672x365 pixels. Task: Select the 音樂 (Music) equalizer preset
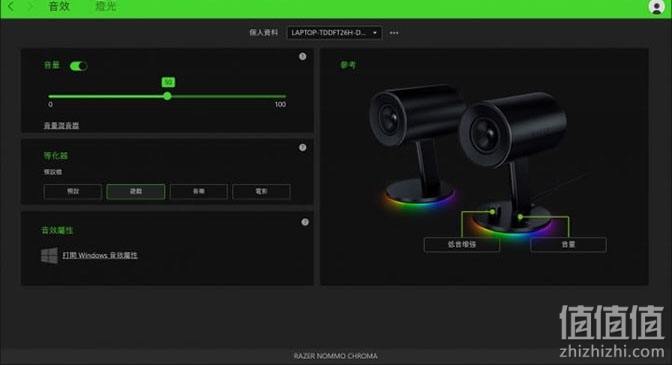[x=198, y=191]
